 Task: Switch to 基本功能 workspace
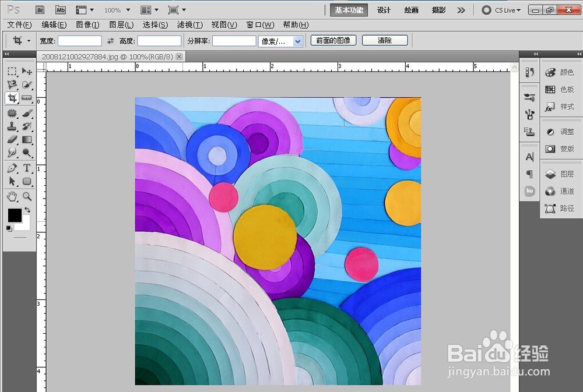pos(349,10)
